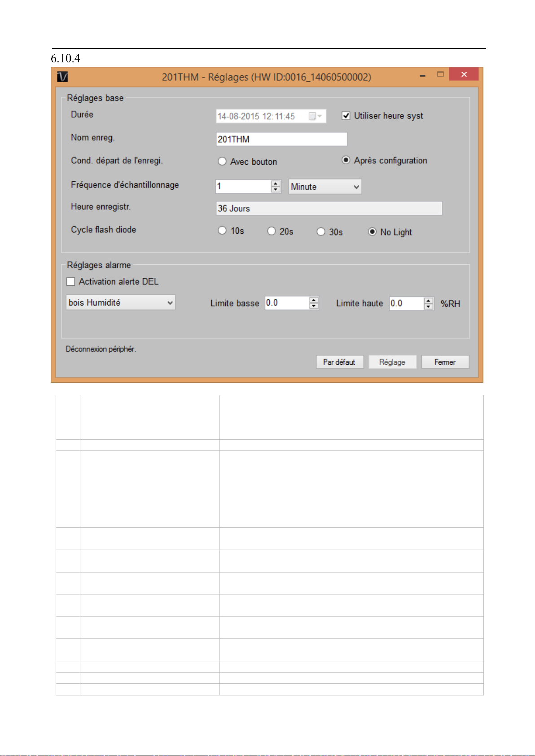
Task: Open the Durée date-time dropdown
Action: [x=271, y=116]
